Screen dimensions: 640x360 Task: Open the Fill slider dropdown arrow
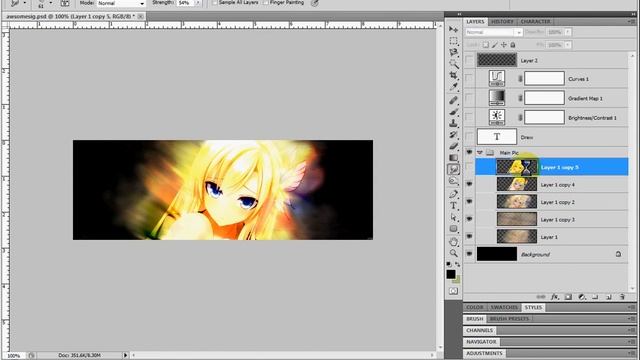[568, 45]
